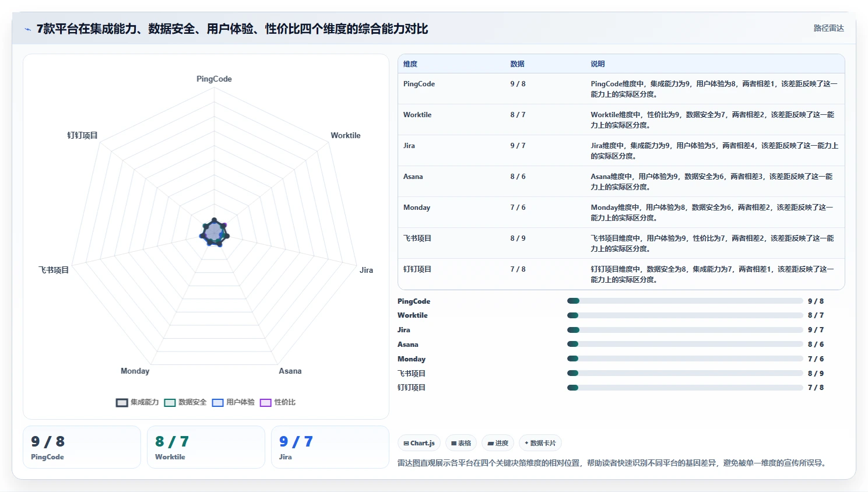Click the Worktile progress bar

coord(685,315)
